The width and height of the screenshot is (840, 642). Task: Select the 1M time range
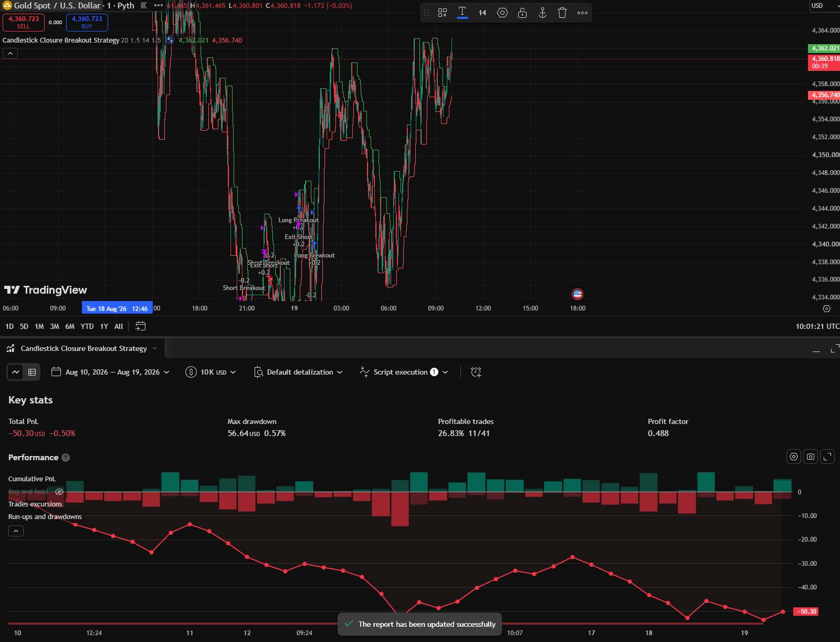pyautogui.click(x=39, y=326)
